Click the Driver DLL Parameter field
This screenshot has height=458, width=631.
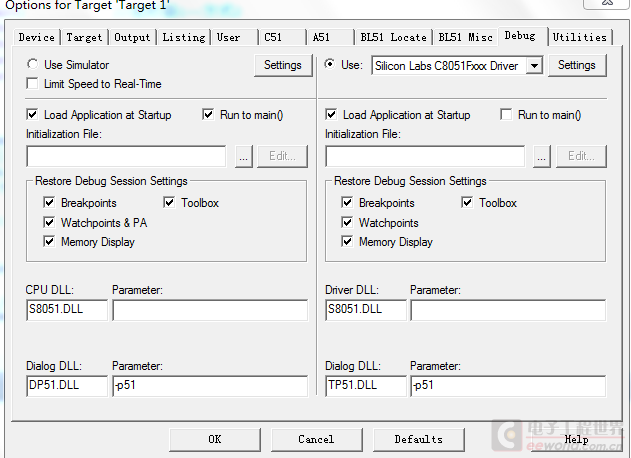[x=508, y=310]
